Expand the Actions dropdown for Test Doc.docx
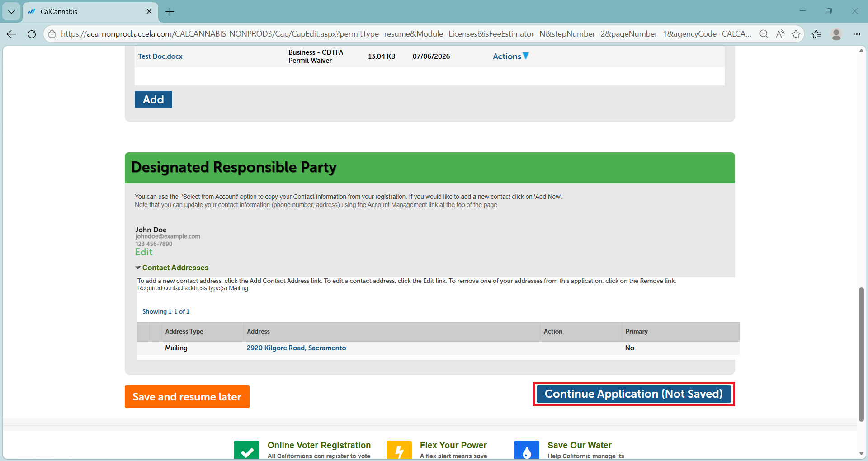Image resolution: width=868 pixels, height=461 pixels. [510, 56]
